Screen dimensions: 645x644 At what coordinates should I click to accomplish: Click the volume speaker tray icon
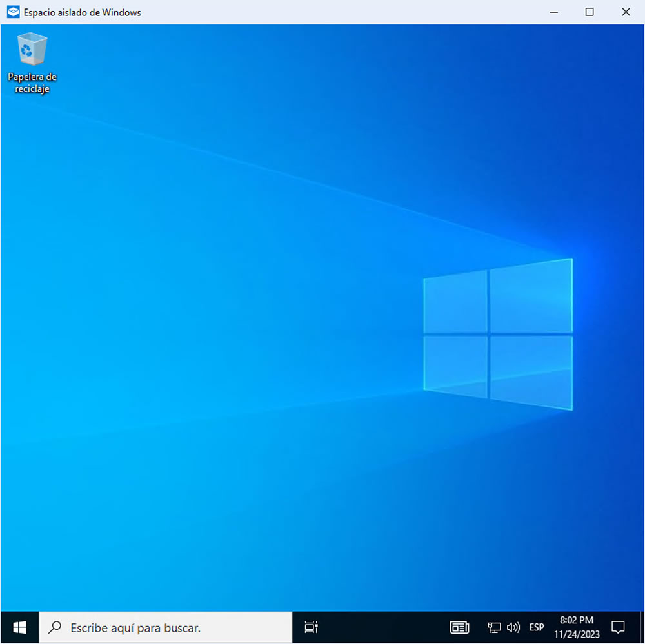[513, 627]
